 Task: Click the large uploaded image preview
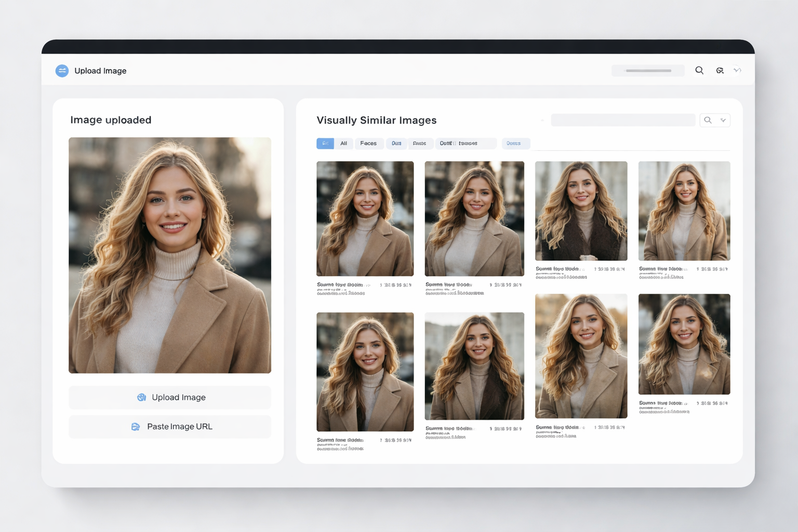[170, 255]
